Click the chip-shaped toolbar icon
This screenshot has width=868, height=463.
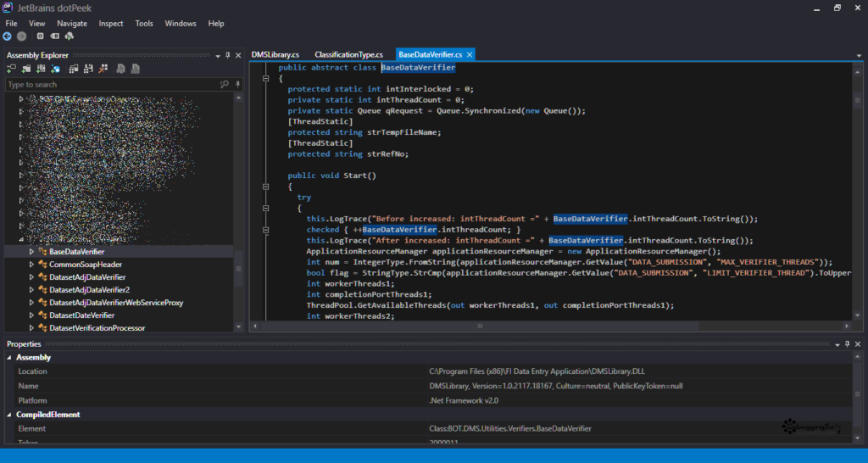(41, 36)
